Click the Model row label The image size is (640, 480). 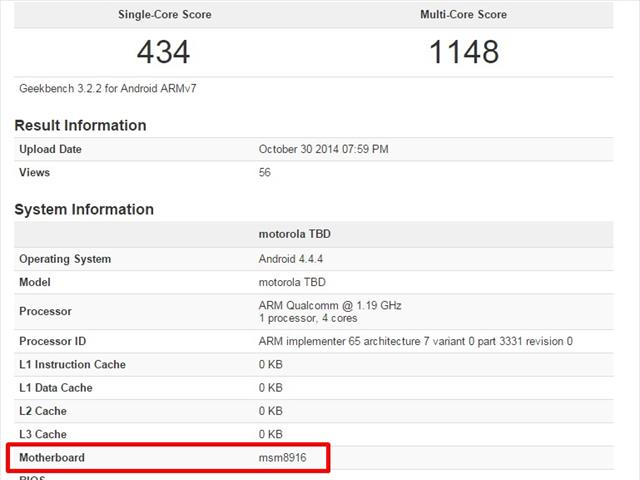[x=35, y=282]
